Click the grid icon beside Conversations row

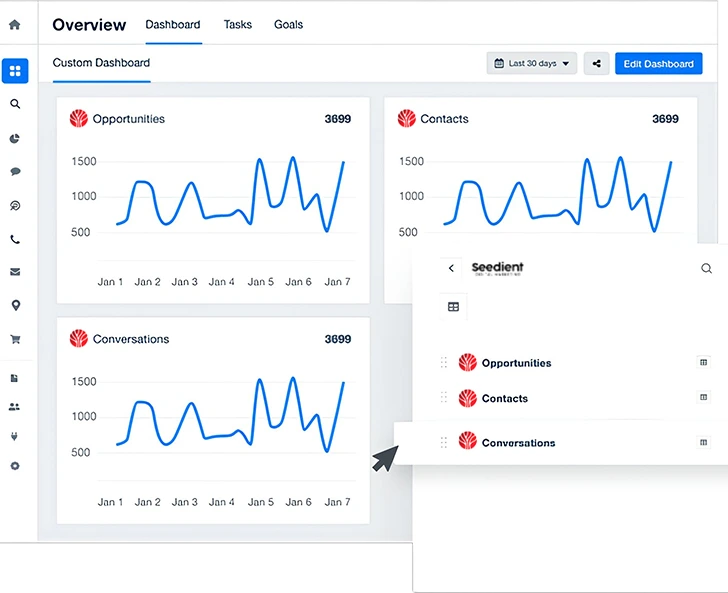point(703,442)
